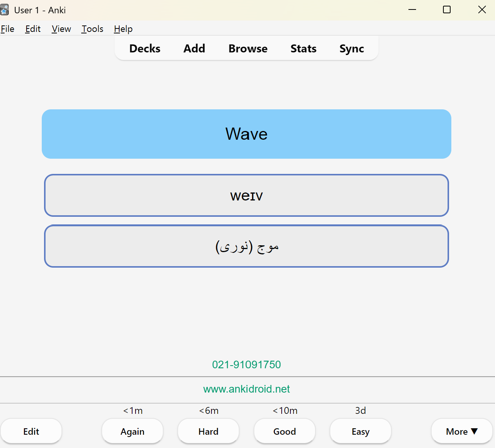The image size is (495, 448).
Task: Rate the card Good
Action: 285,431
